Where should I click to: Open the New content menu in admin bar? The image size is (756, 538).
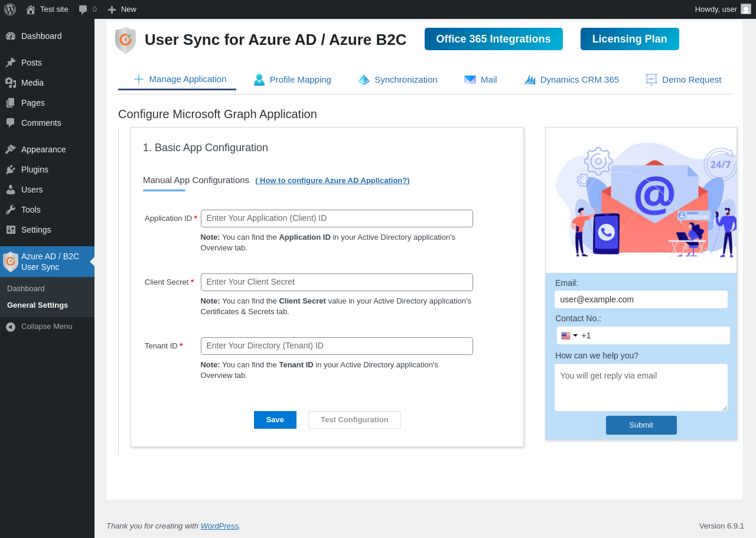122,9
